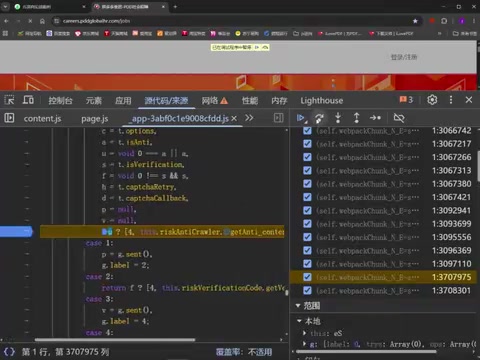
Task: Click the 第 1 行 cursor position status
Action: coord(65,352)
